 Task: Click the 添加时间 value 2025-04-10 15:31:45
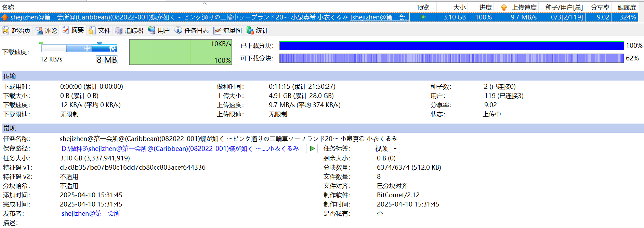(x=91, y=195)
